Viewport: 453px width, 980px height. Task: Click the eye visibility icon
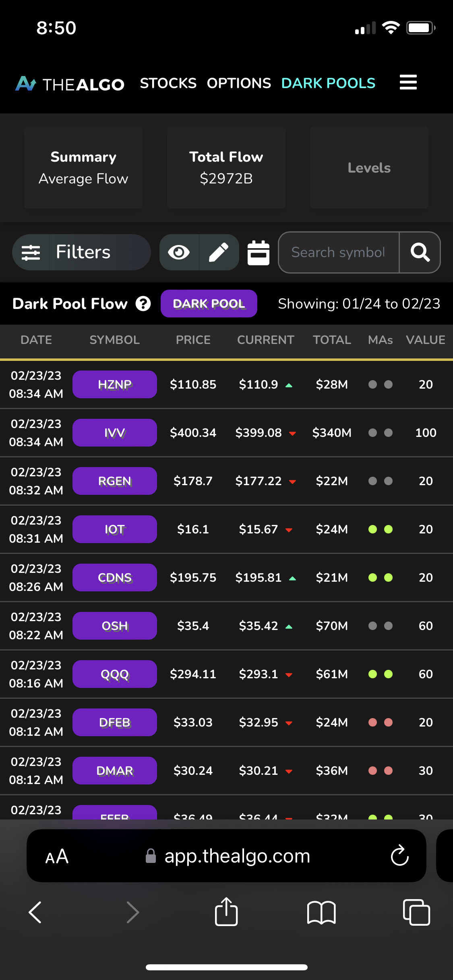(x=179, y=252)
